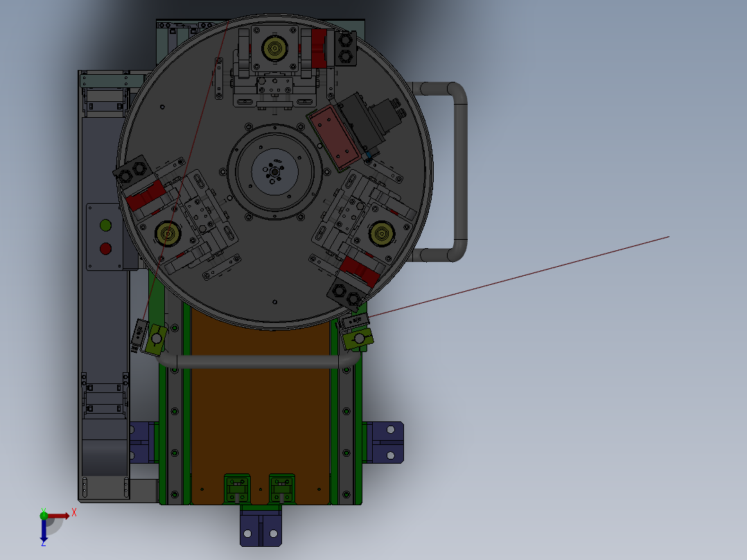
Task: Click the blue Z axis arrow of the orientation triad
Action: [x=44, y=530]
